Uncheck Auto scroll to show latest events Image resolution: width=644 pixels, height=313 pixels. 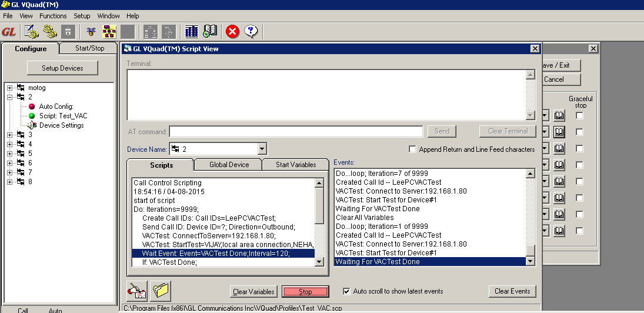tap(346, 291)
